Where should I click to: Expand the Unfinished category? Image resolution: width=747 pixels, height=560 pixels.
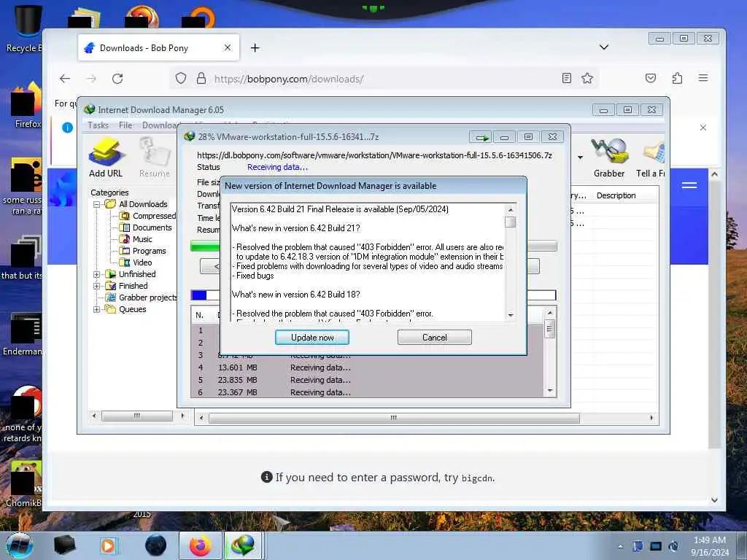coord(97,274)
